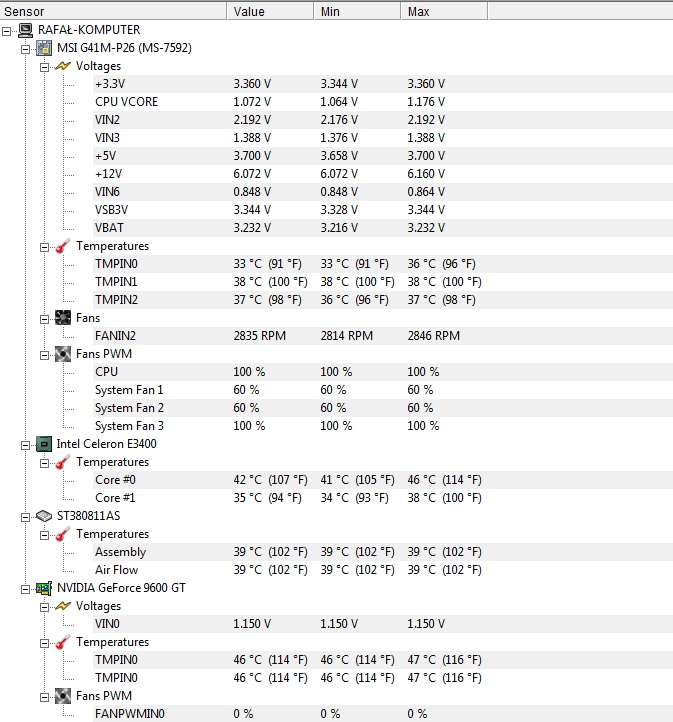Click the motherboard Temperatures thermometer icon
This screenshot has width=673, height=722.
click(x=63, y=246)
